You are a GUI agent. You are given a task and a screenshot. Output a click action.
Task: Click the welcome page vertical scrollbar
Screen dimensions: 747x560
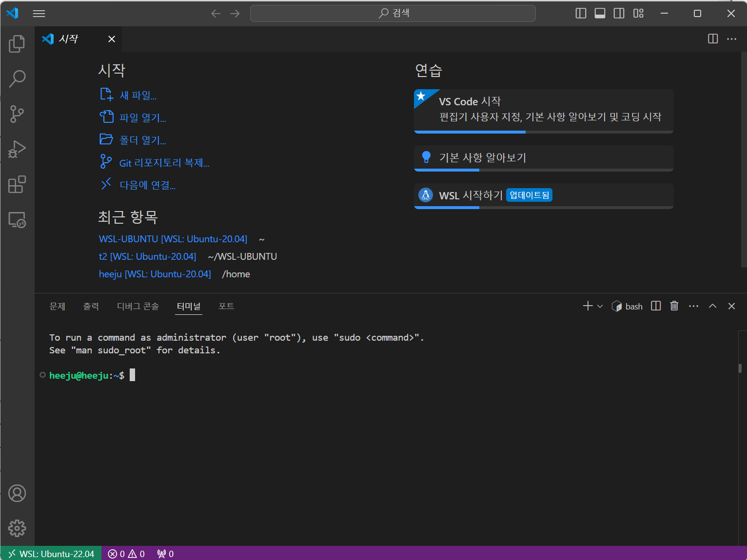744,160
